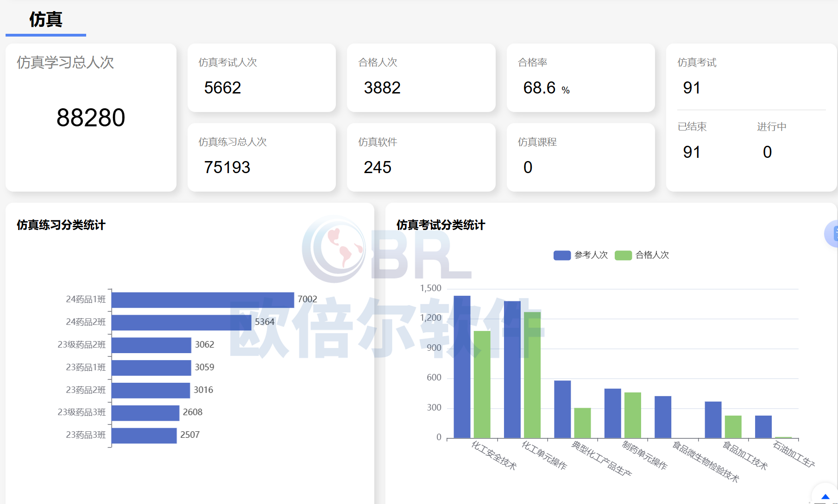The height and width of the screenshot is (504, 838).
Task: Click the blue 参考人次 legend swatch
Action: tap(562, 255)
